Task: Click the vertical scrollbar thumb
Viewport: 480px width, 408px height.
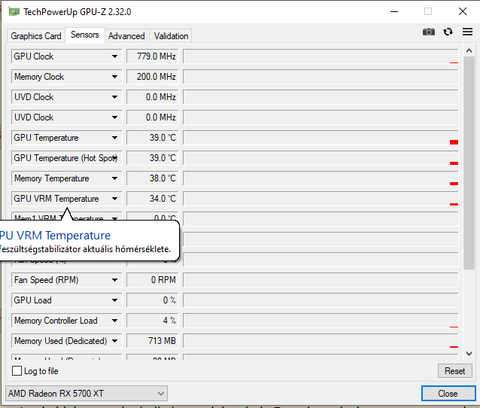Action: [x=469, y=163]
